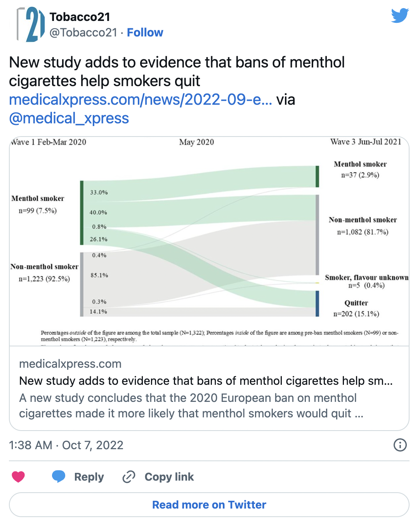The height and width of the screenshot is (526, 420).
Task: Click the tweet body text
Action: click(x=177, y=71)
